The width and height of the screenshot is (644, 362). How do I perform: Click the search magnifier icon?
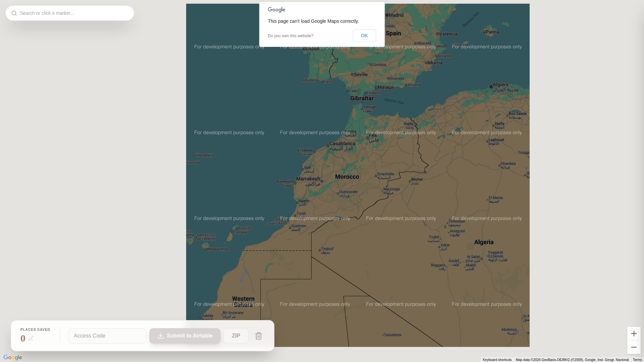pos(14,13)
